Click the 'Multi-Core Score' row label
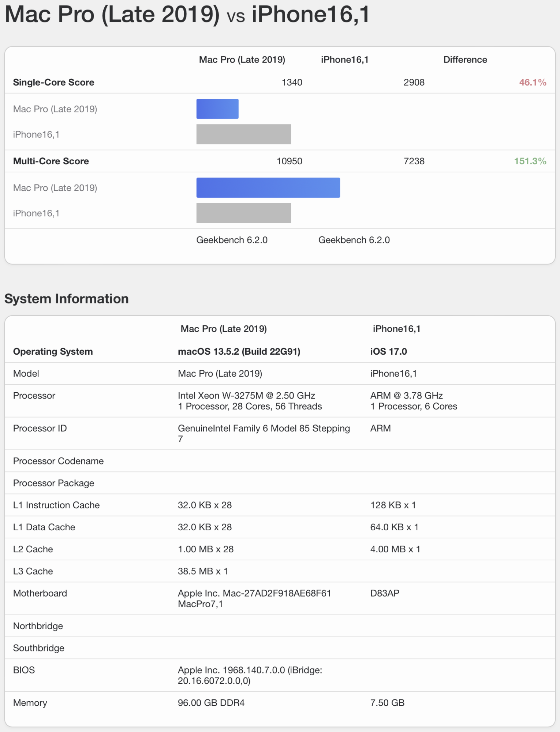This screenshot has height=732, width=560. pos(51,161)
